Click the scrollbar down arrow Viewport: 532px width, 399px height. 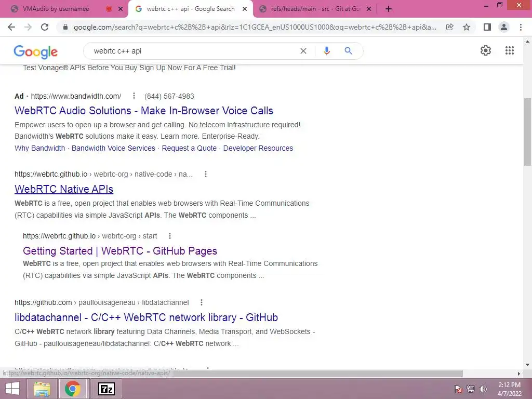[x=527, y=365]
